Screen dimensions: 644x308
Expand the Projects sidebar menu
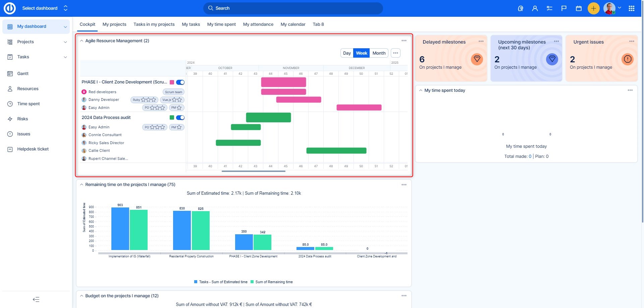[65, 42]
